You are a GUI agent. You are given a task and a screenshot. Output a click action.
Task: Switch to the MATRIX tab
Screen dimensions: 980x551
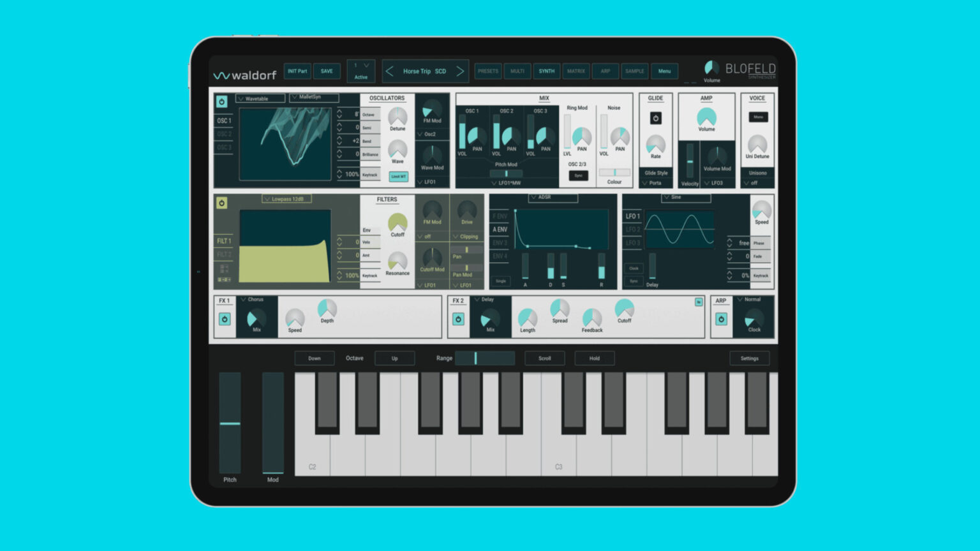tap(575, 71)
